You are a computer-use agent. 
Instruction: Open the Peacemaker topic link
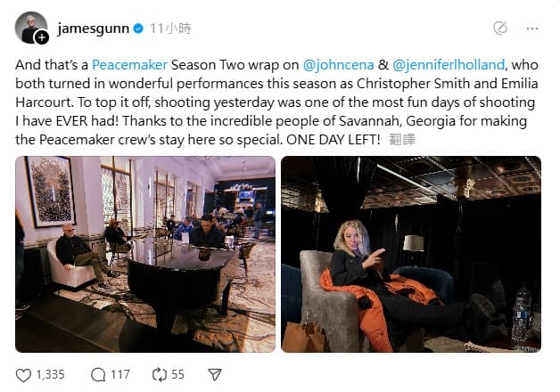(129, 65)
